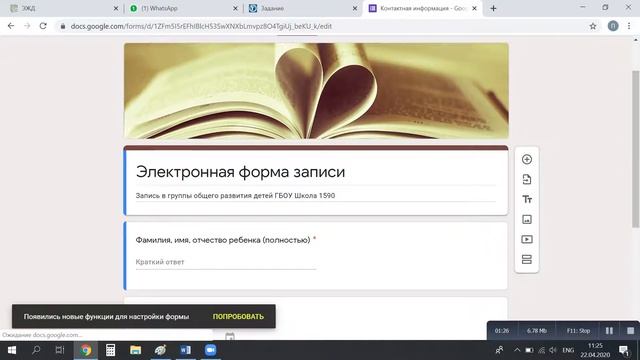640x360 pixels.
Task: Close the WhatsApp tab
Action: [235, 8]
